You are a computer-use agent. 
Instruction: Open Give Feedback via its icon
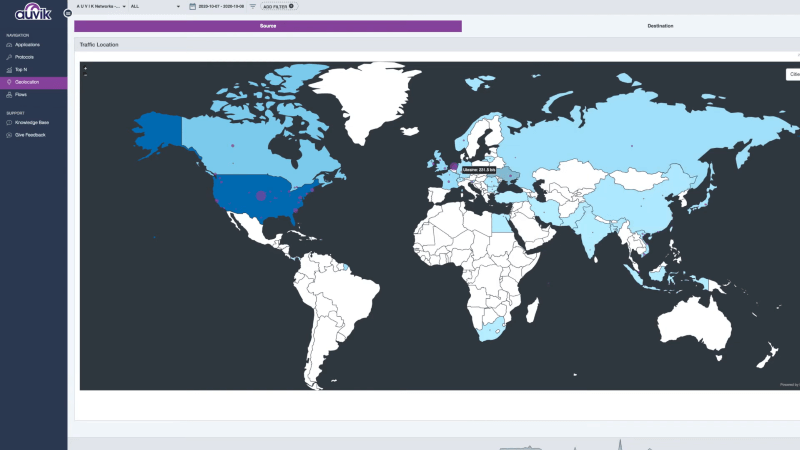coord(9,135)
